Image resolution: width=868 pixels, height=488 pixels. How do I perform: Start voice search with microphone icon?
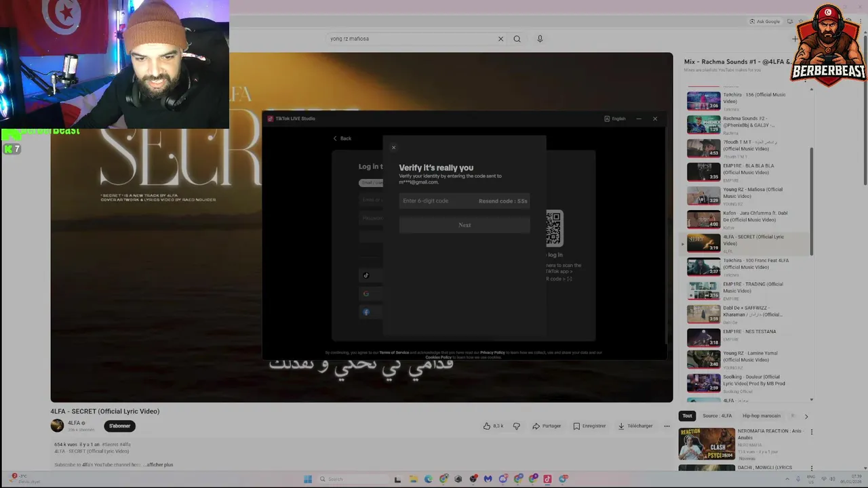[x=540, y=39]
